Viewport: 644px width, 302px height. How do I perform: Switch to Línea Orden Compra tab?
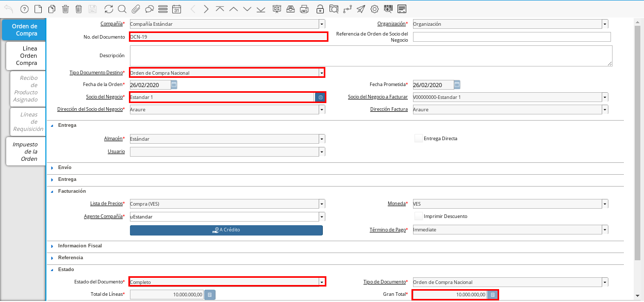pos(26,56)
